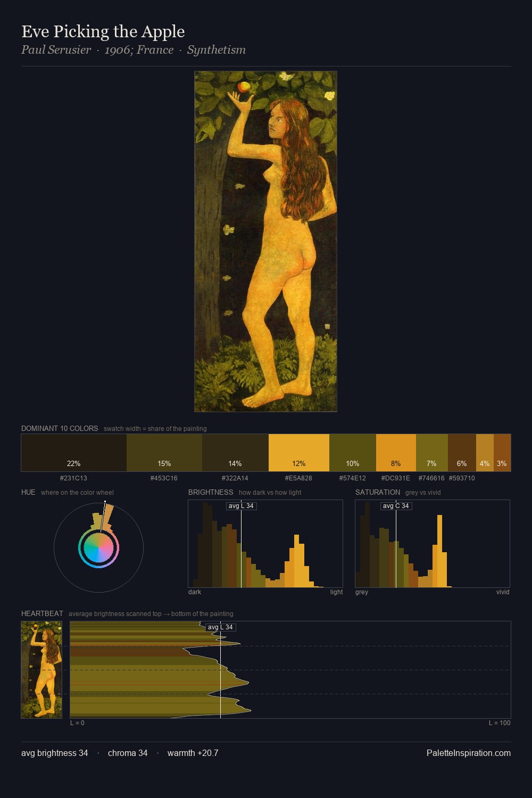Image resolution: width=532 pixels, height=798 pixels.
Task: Select the #DC931E orange swatch (8%)
Action: (396, 453)
